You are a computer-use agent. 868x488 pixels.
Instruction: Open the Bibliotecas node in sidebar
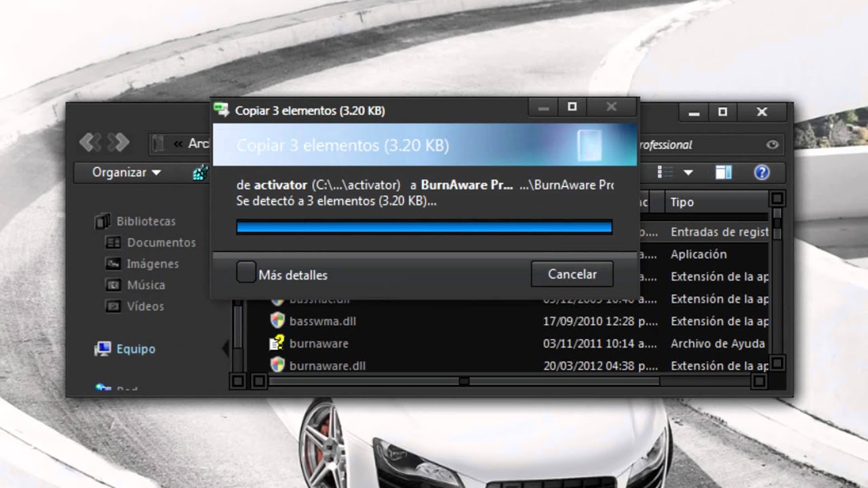point(146,221)
